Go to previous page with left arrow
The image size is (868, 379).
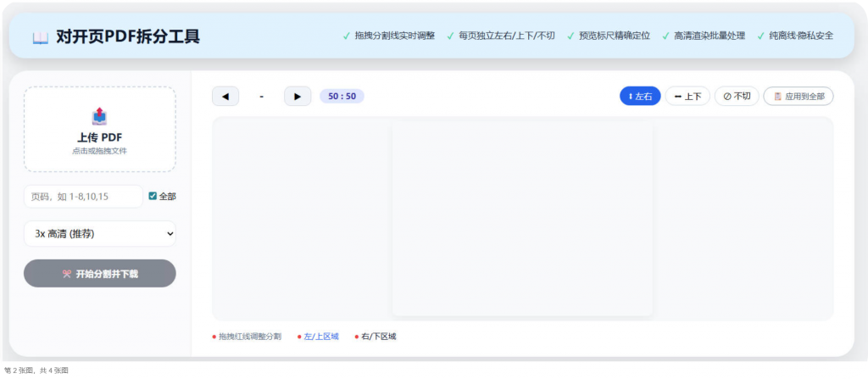225,97
